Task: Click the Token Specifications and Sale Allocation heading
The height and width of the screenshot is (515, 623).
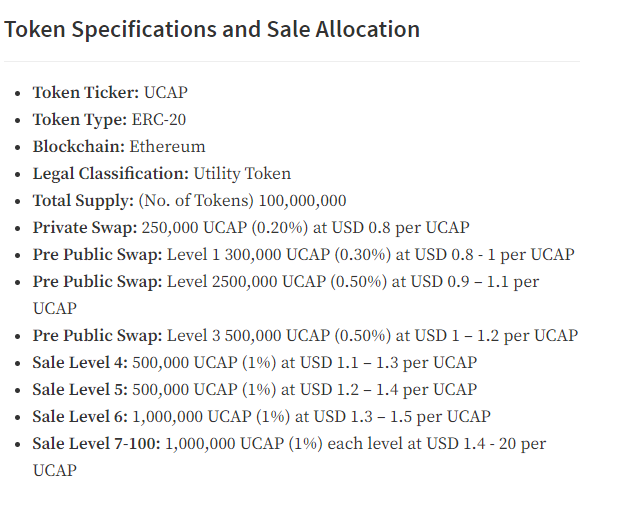Action: [x=212, y=30]
